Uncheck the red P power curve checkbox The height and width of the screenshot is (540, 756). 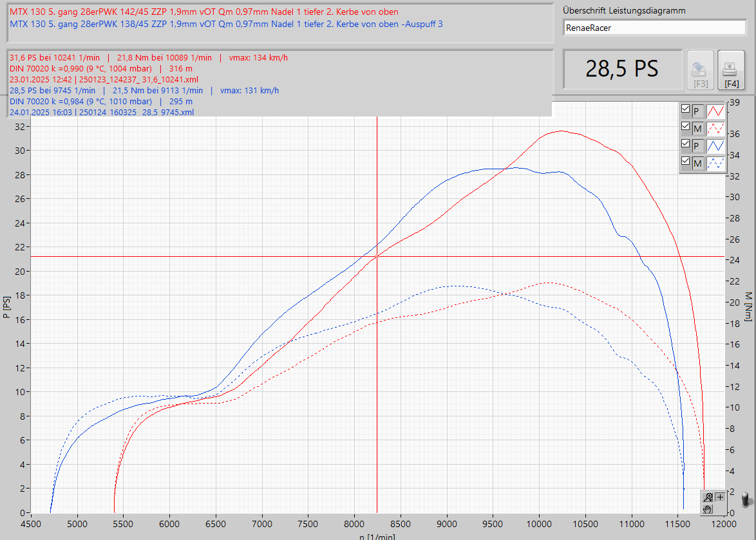click(x=686, y=110)
